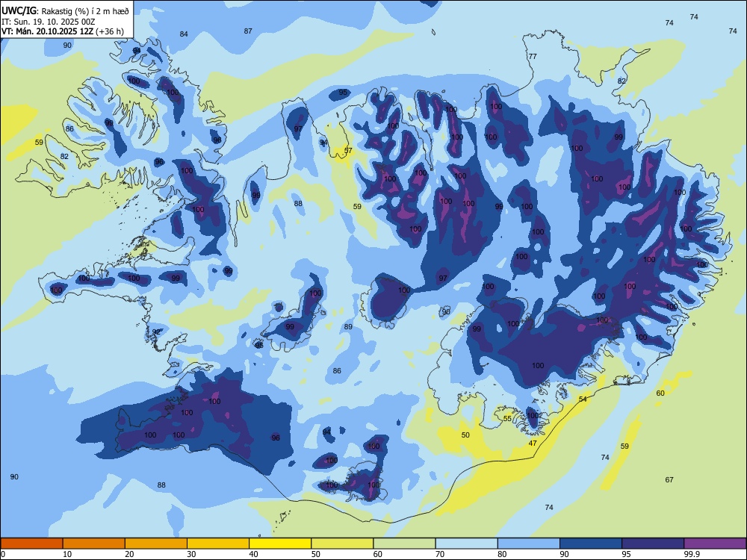The width and height of the screenshot is (747, 560).
Task: Click the legend tick label '40'
Action: click(253, 554)
